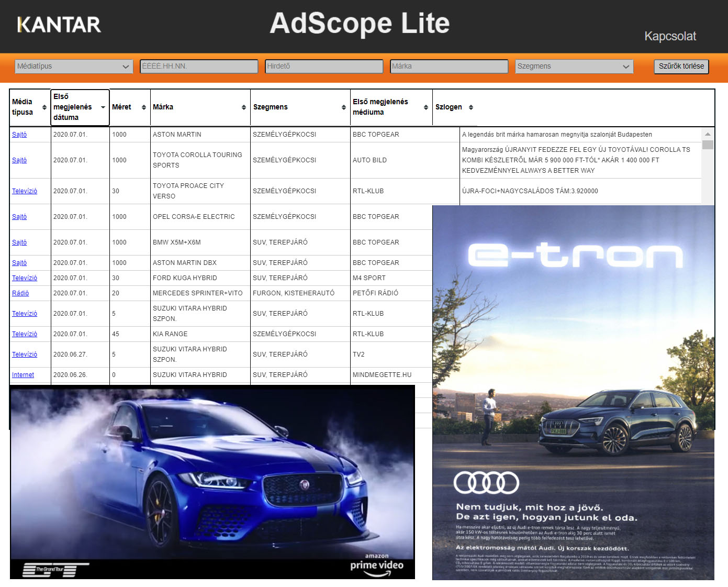
Task: Select the 2020.06.27. date cell
Action: coord(80,355)
